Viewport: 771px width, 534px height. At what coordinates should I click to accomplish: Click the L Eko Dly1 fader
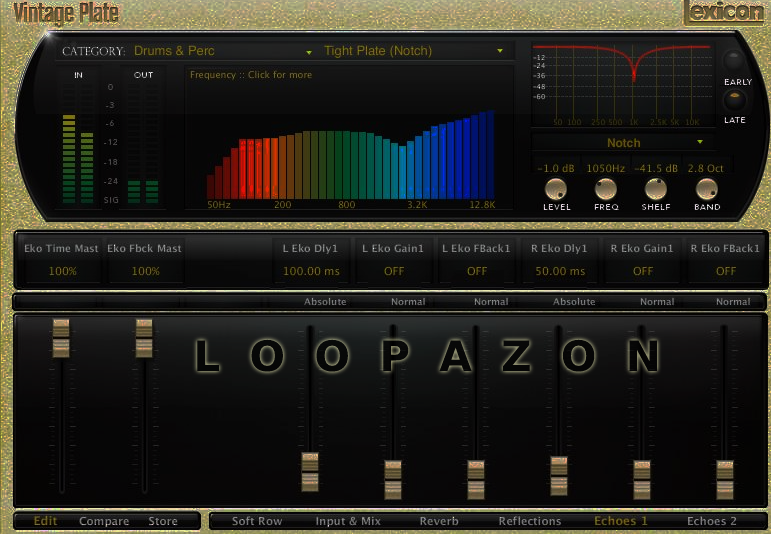pos(310,472)
